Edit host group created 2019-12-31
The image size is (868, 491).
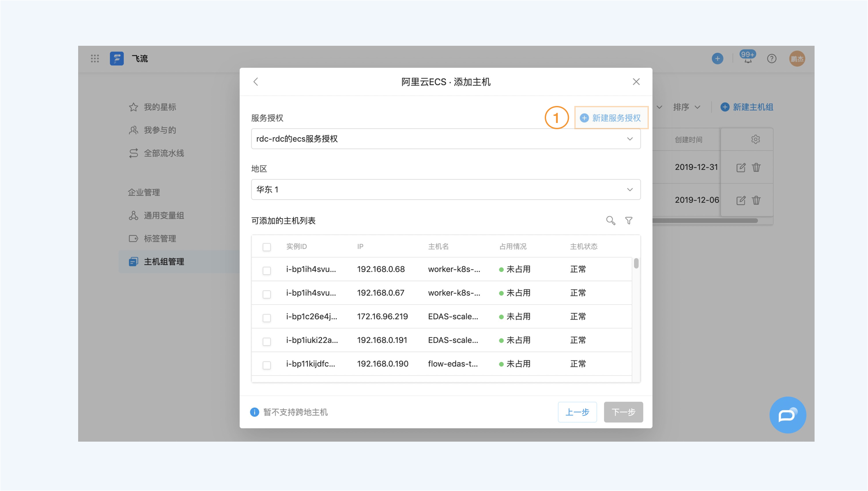(x=741, y=167)
